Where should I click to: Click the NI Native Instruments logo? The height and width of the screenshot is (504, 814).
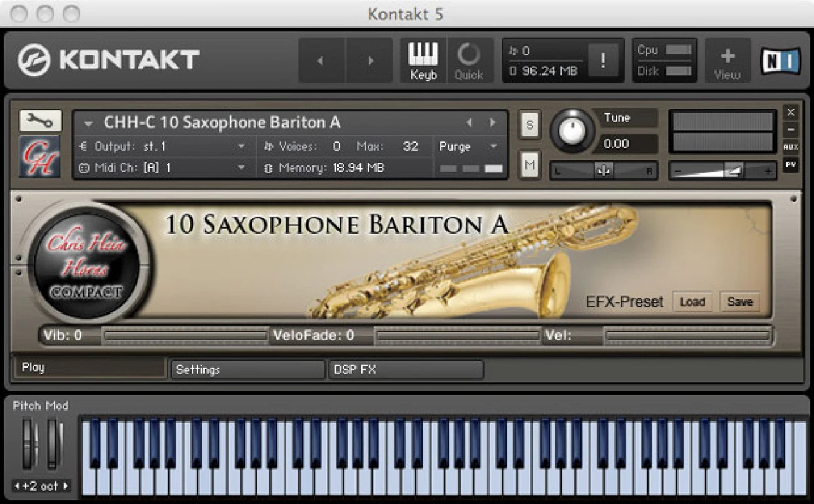[780, 61]
